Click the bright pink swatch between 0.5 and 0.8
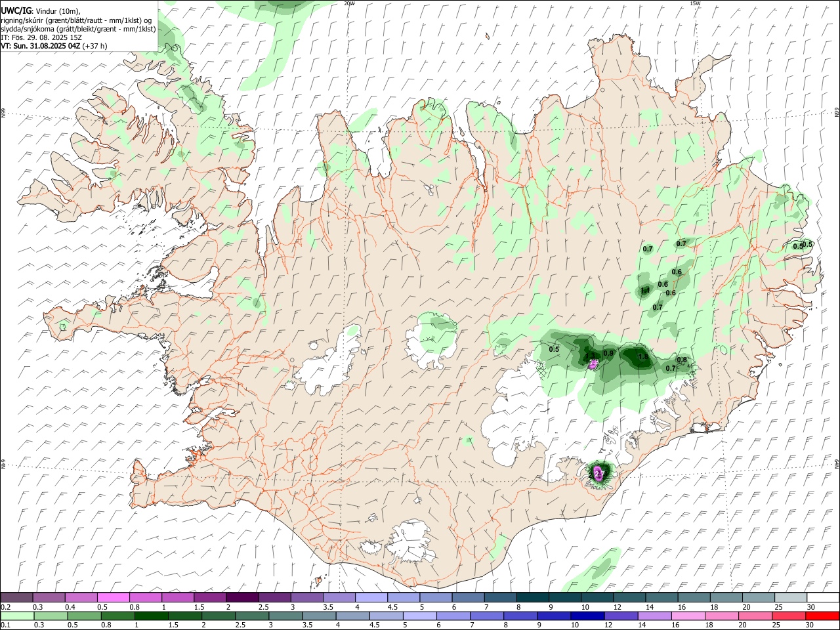This screenshot has width=840, height=630. (114, 597)
